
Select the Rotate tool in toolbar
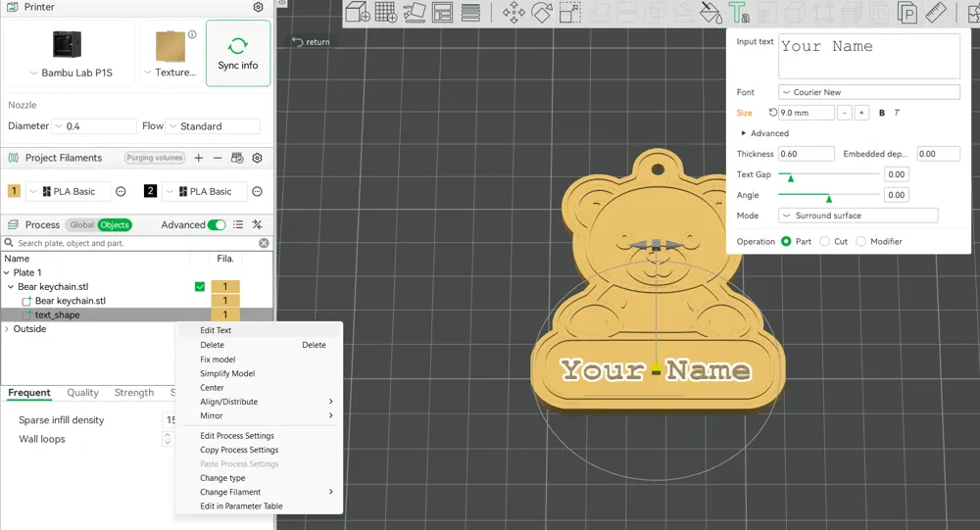tap(541, 12)
